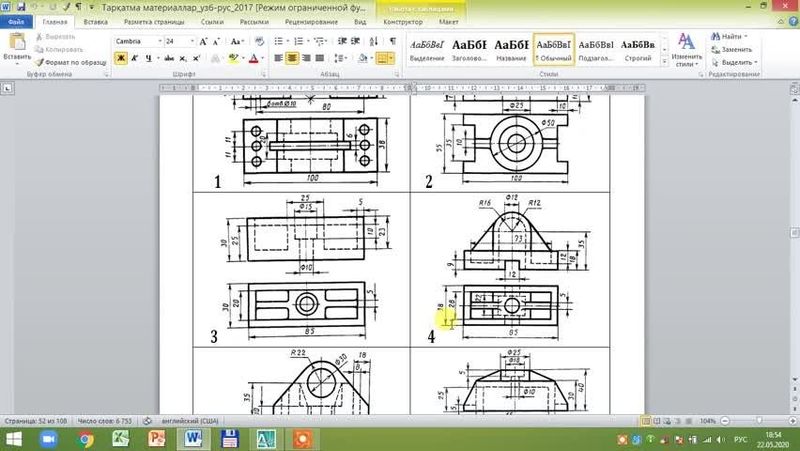Toggle Bold (Ж) formatting
Viewport: 800px width, 451px height.
click(121, 58)
